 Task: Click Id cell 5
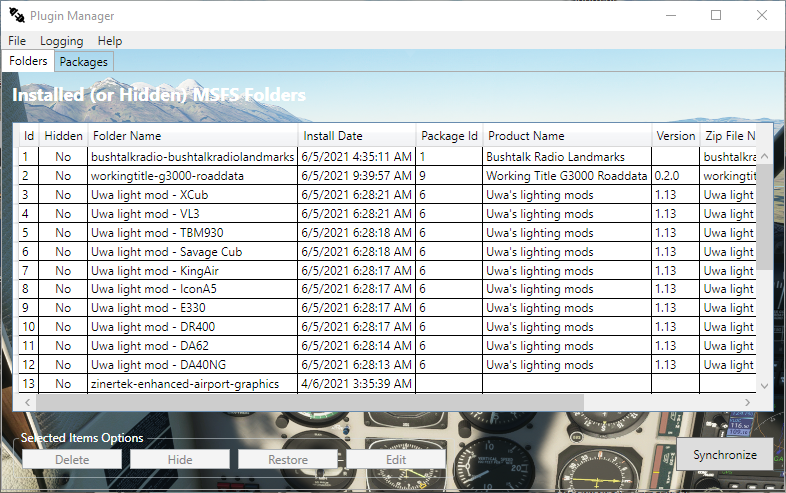click(29, 233)
